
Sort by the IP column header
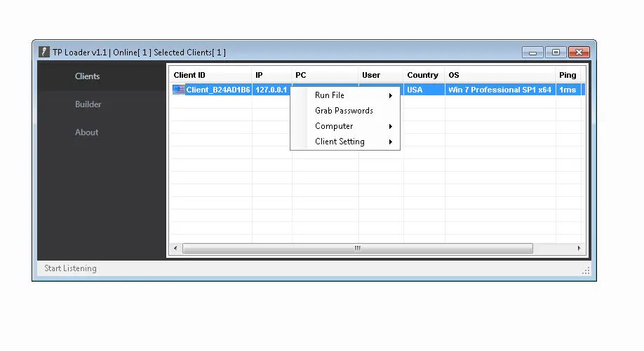271,75
